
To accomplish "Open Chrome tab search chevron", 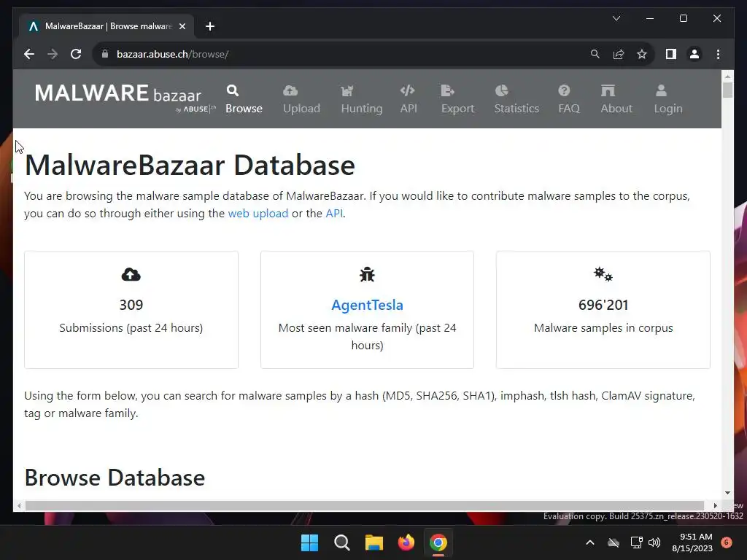I will coord(616,18).
